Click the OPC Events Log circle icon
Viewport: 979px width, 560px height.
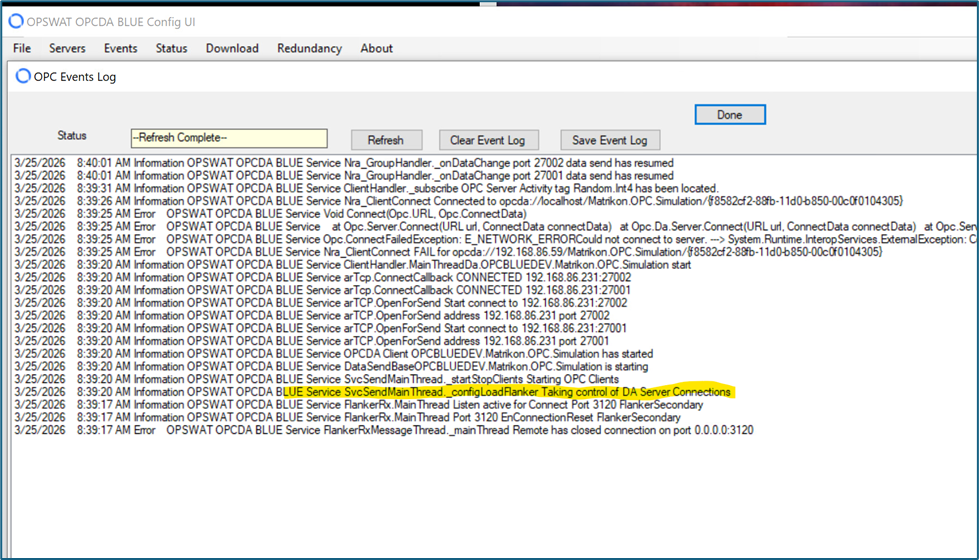pyautogui.click(x=23, y=76)
